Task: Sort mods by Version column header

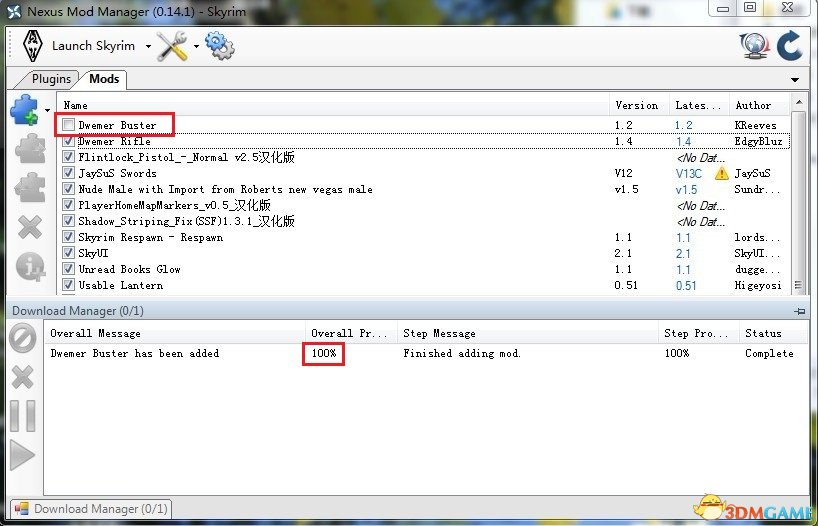Action: pos(637,105)
